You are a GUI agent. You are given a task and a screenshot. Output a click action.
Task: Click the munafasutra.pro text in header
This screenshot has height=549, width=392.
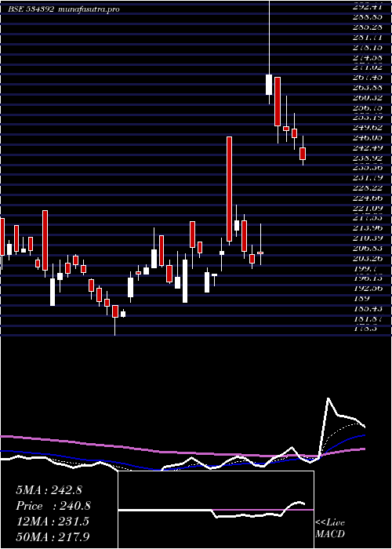(89, 9)
